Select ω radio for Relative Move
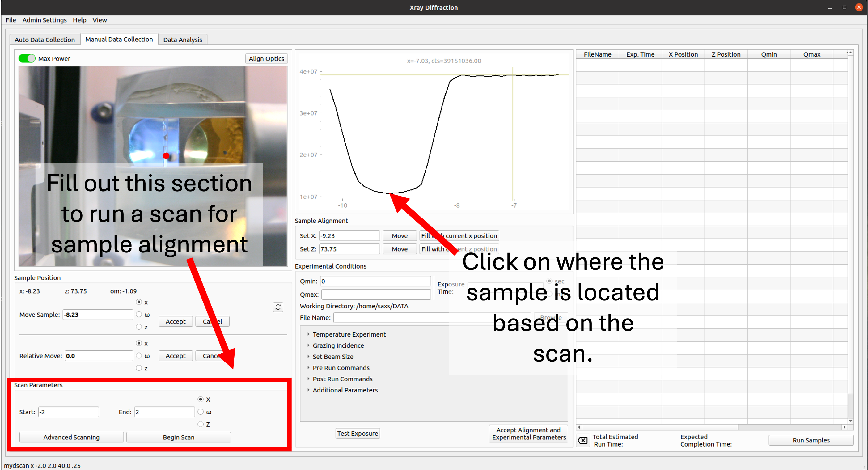Viewport: 868px width, 470px height. click(139, 355)
